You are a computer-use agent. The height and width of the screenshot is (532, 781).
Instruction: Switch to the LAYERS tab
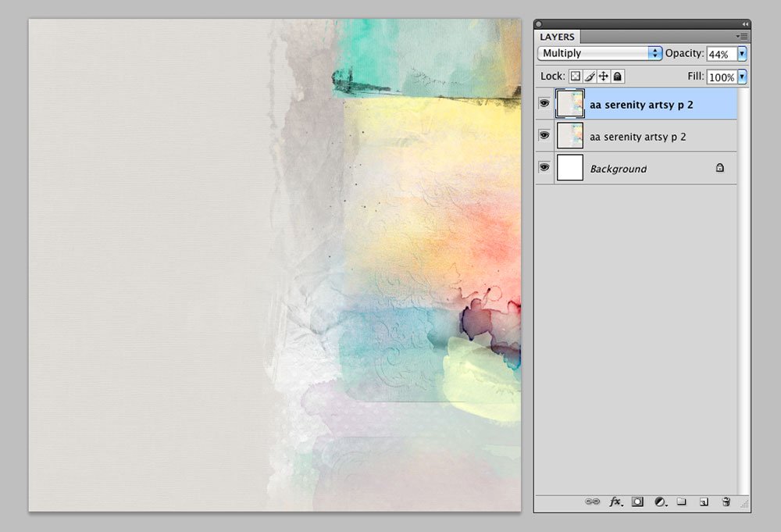pyautogui.click(x=557, y=37)
